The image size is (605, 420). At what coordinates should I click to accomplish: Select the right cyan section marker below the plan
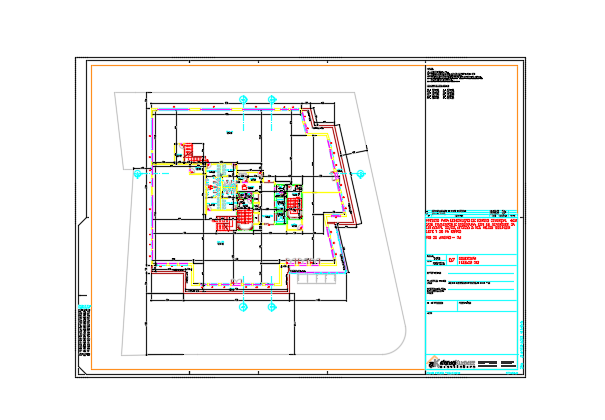click(272, 307)
